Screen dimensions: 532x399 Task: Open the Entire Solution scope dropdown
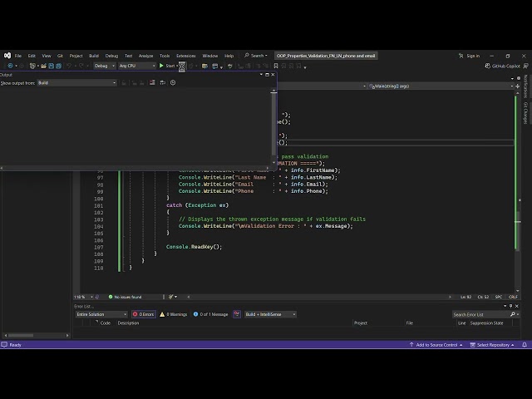[101, 314]
